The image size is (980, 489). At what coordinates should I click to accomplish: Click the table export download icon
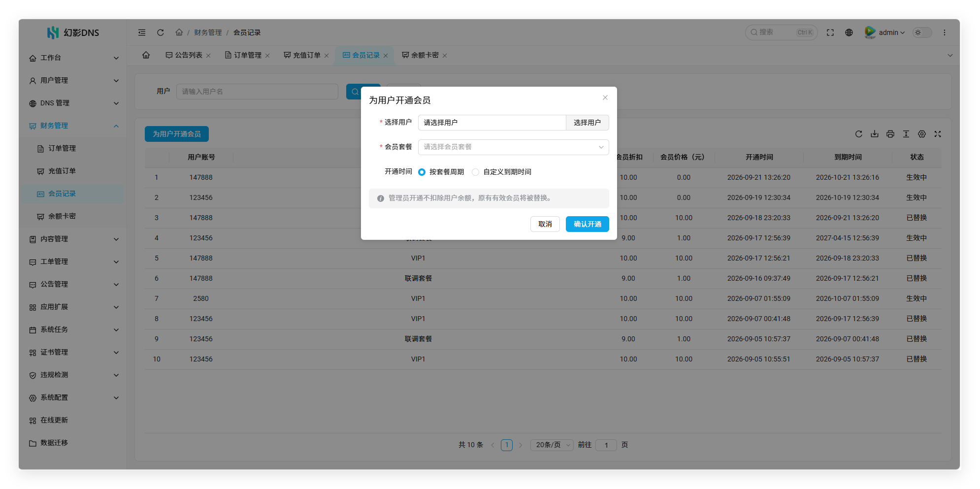point(875,134)
